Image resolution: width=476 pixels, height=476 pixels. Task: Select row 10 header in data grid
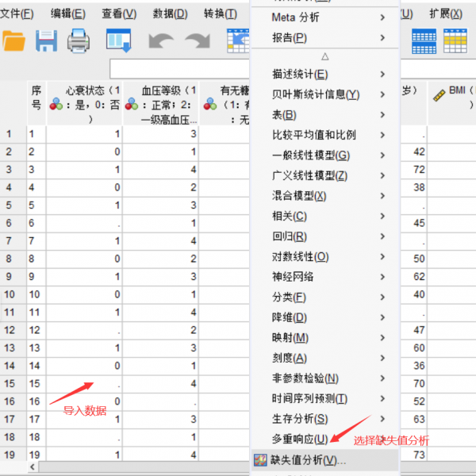(10, 295)
